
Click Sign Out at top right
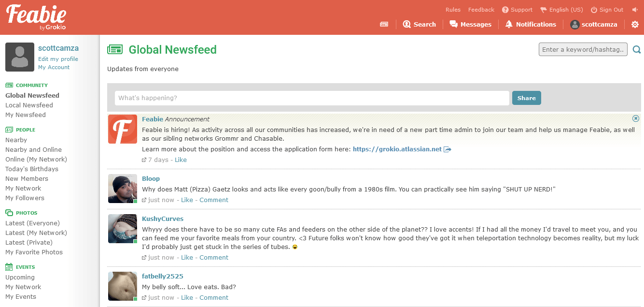click(x=607, y=10)
